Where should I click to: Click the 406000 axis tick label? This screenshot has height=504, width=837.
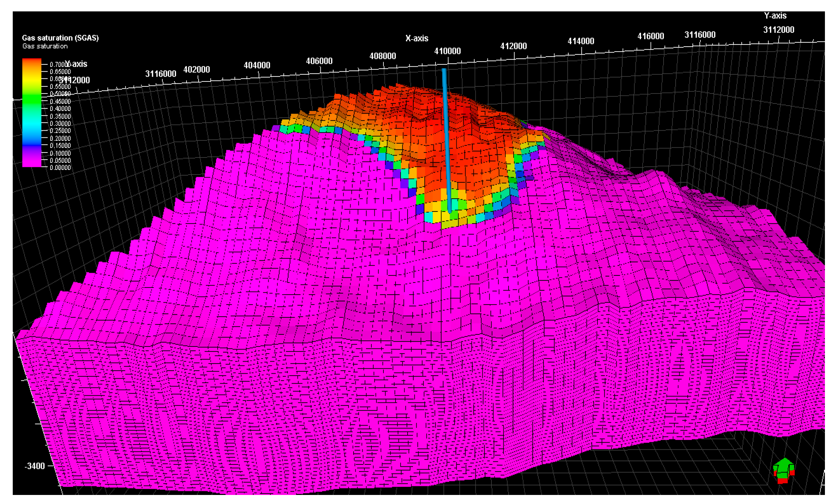319,61
